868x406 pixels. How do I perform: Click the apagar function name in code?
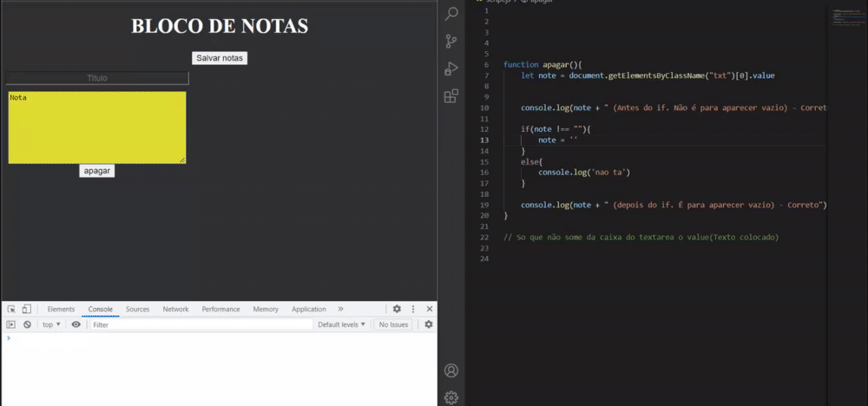click(556, 65)
